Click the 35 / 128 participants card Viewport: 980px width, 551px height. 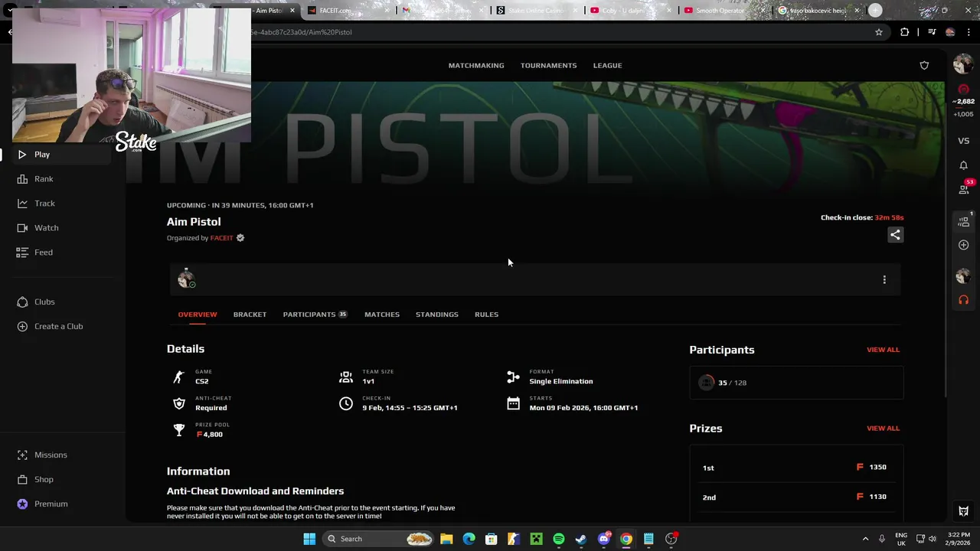click(x=796, y=383)
